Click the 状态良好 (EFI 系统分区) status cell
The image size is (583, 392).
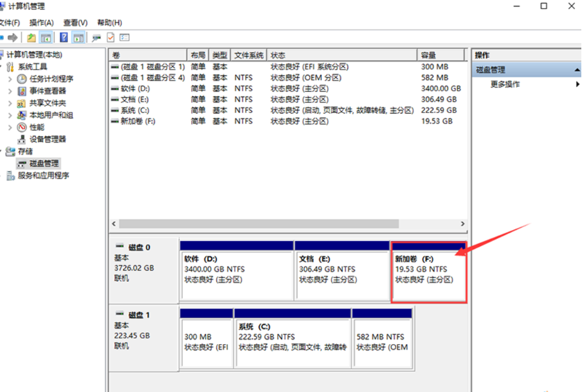click(x=309, y=67)
